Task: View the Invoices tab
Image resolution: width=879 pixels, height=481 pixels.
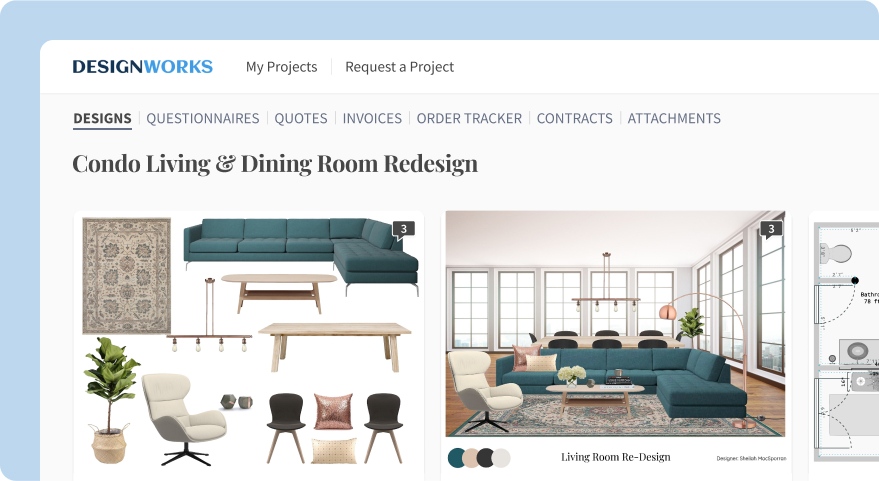Action: click(x=372, y=118)
